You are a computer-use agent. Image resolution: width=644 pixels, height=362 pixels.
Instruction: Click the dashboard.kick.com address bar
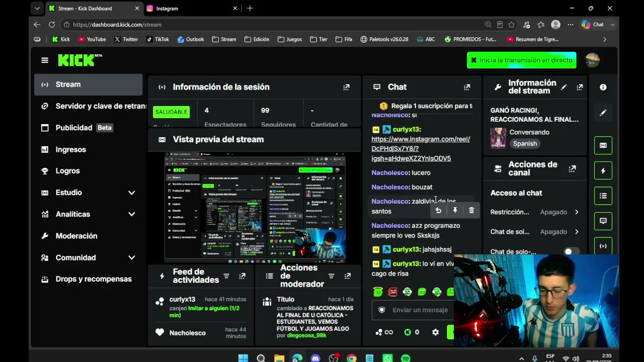click(272, 25)
